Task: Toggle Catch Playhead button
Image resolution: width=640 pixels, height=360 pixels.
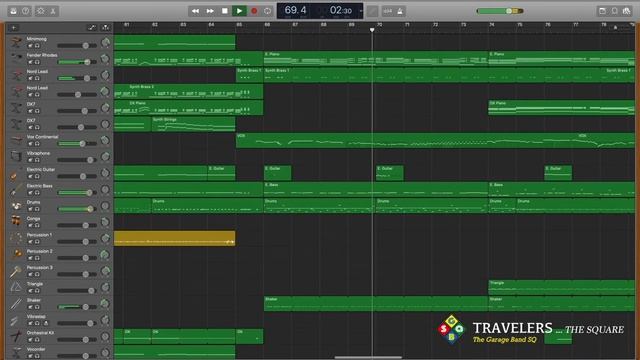Action: [106, 28]
